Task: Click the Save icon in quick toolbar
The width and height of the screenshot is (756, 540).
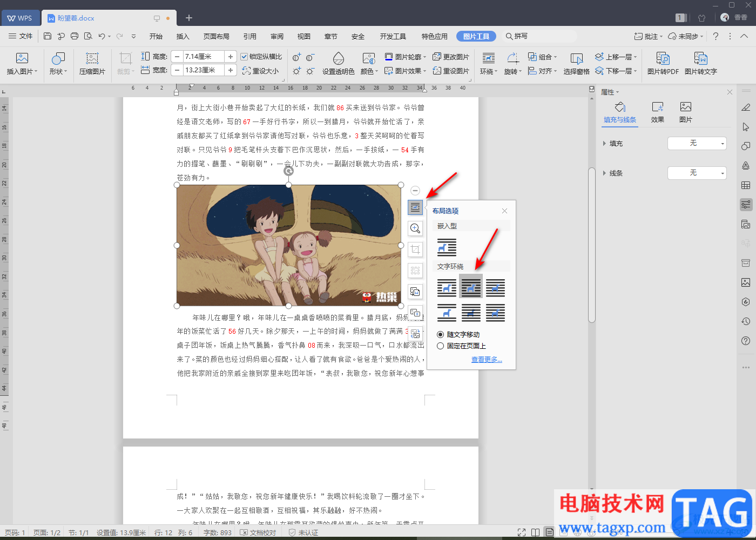Action: click(48, 36)
